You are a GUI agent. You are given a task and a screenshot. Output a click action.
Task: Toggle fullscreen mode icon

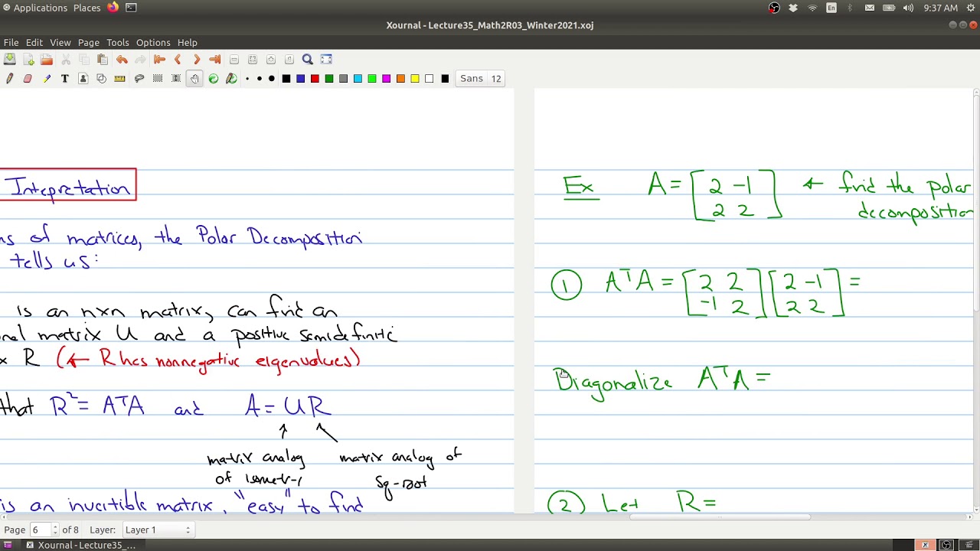point(326,60)
